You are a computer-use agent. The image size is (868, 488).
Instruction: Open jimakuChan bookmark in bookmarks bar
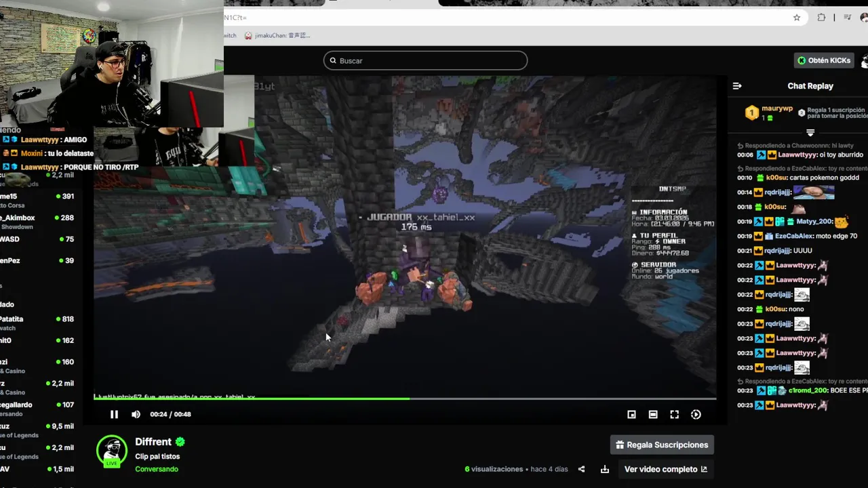(x=277, y=35)
